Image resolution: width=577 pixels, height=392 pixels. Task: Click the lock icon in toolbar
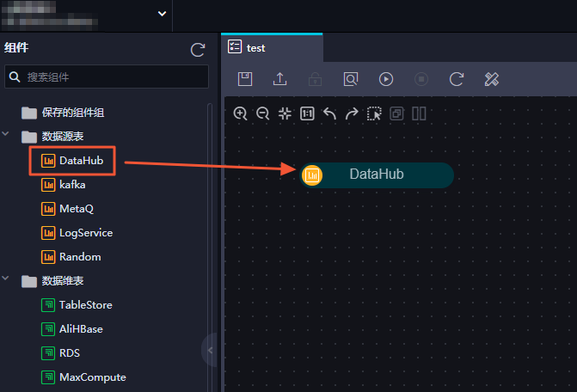(x=315, y=79)
